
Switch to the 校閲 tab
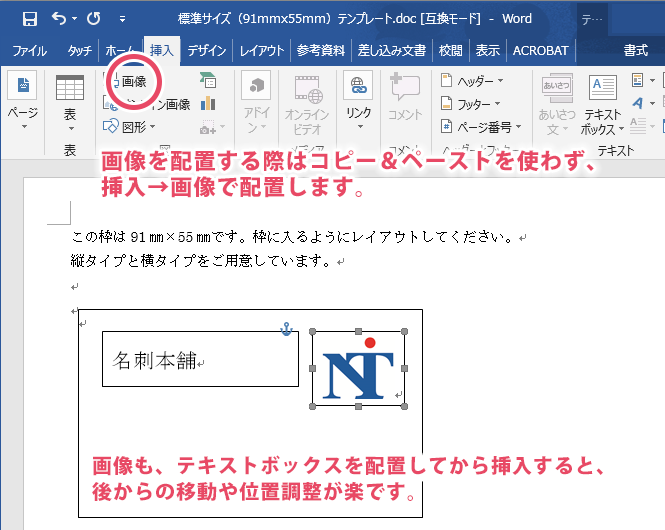[450, 51]
